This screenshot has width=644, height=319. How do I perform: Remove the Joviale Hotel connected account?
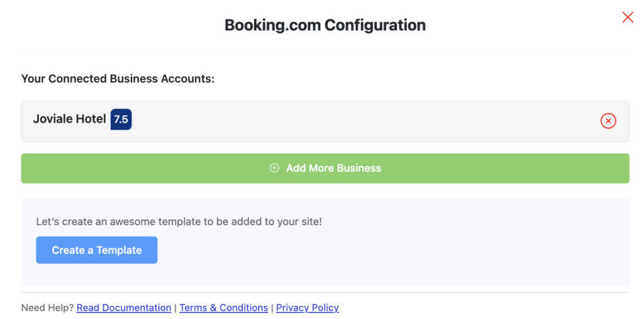[608, 121]
